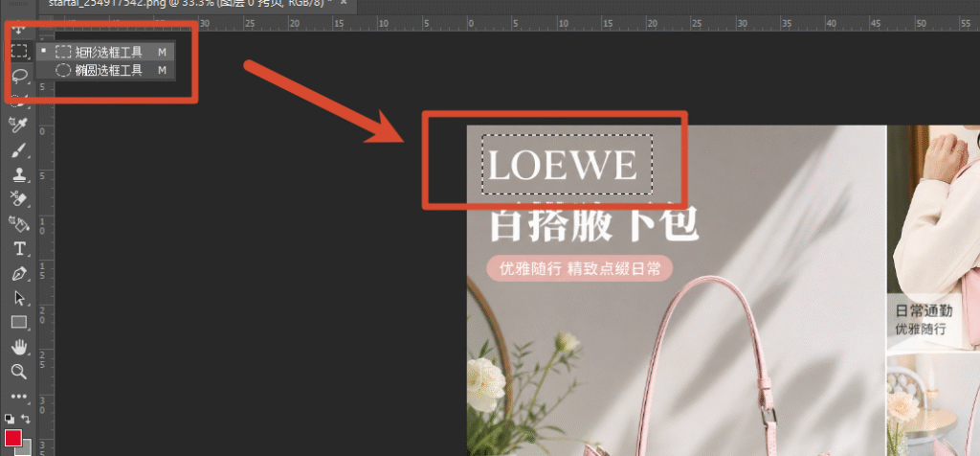Select the Rectangle shape tool
This screenshot has width=980, height=456.
coord(19,323)
